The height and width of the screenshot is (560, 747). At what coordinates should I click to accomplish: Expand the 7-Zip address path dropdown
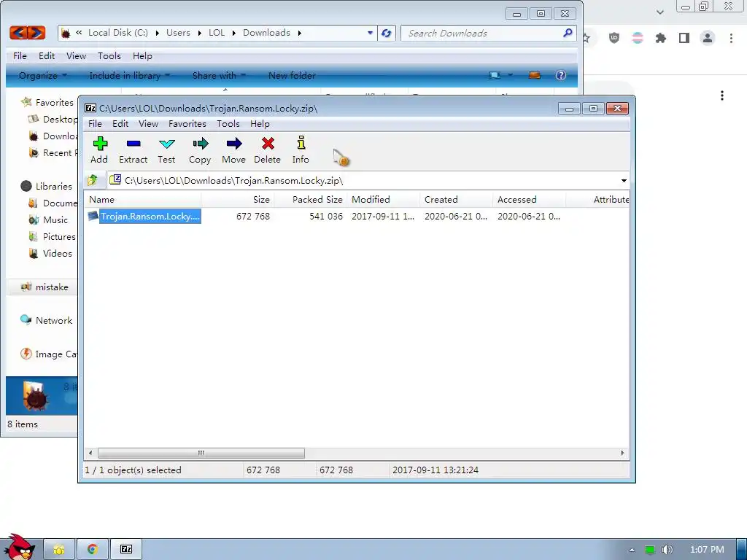click(624, 181)
